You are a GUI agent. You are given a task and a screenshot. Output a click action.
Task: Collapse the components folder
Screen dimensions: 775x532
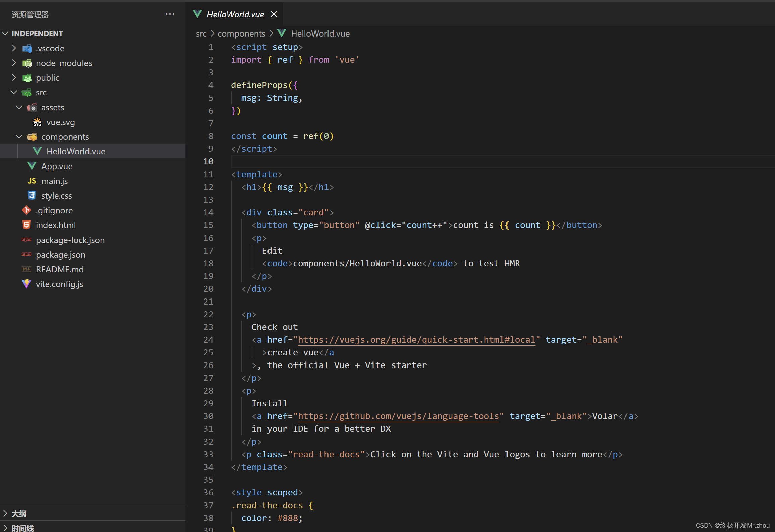[x=19, y=137]
